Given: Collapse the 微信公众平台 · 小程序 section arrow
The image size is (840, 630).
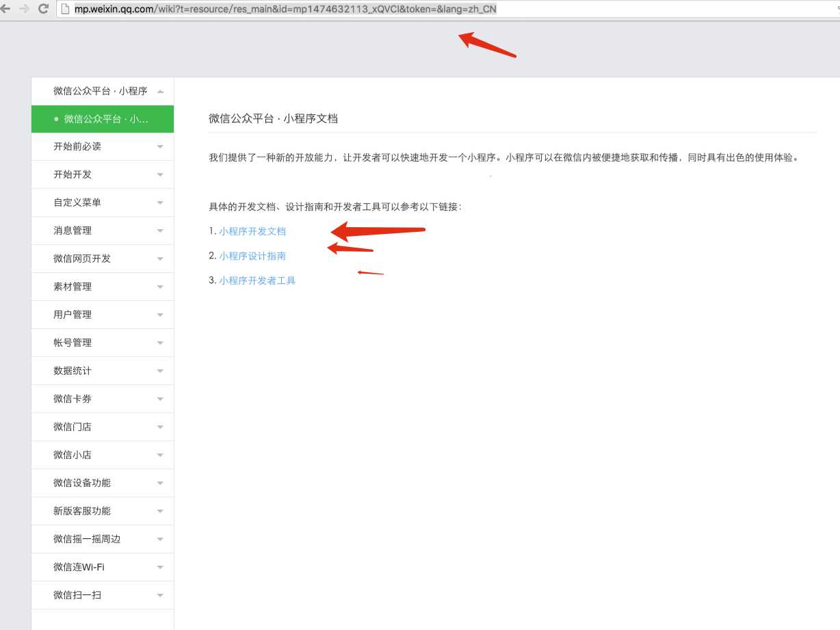Looking at the screenshot, I should pos(160,91).
